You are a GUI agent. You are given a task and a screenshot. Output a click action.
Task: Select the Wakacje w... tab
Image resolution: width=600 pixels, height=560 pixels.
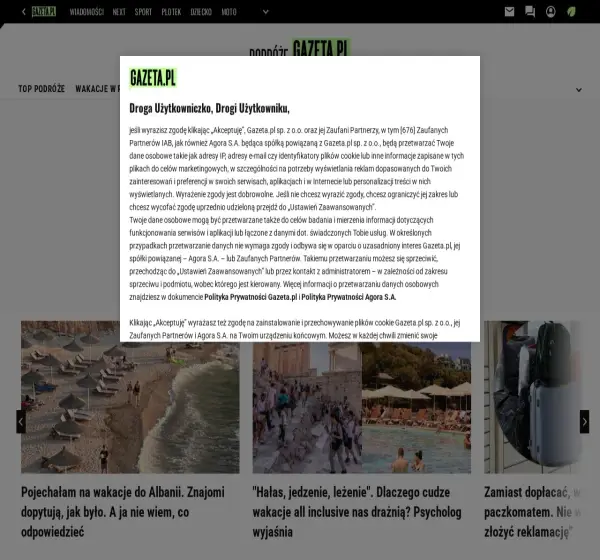(x=98, y=89)
